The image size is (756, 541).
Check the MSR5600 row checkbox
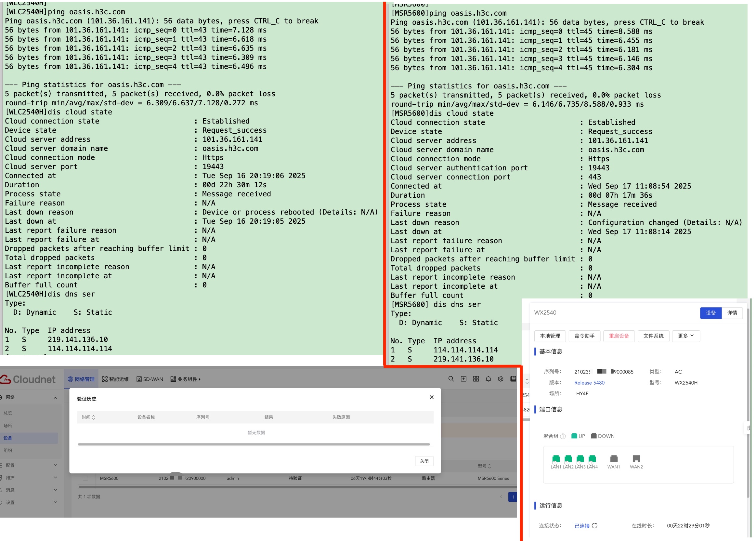pyautogui.click(x=85, y=478)
